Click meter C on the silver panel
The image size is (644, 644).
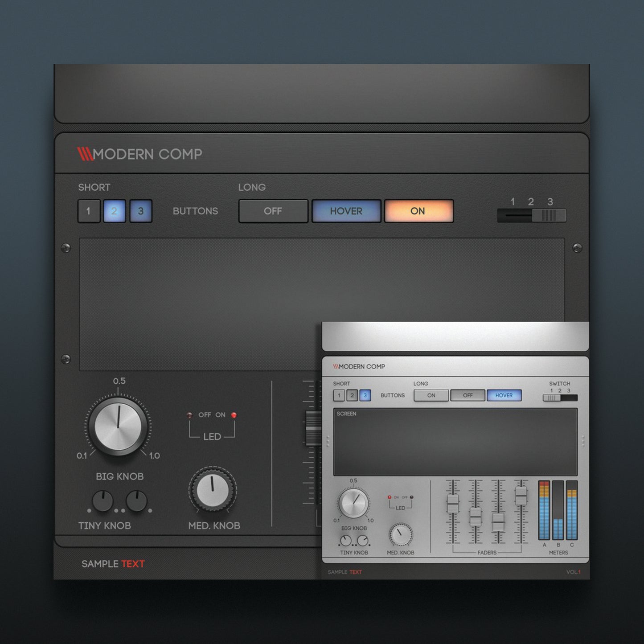[572, 510]
